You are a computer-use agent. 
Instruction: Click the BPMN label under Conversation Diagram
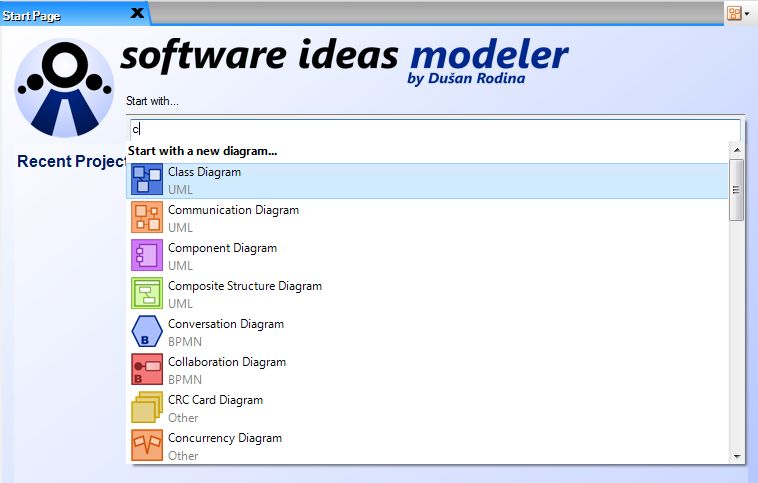point(185,341)
